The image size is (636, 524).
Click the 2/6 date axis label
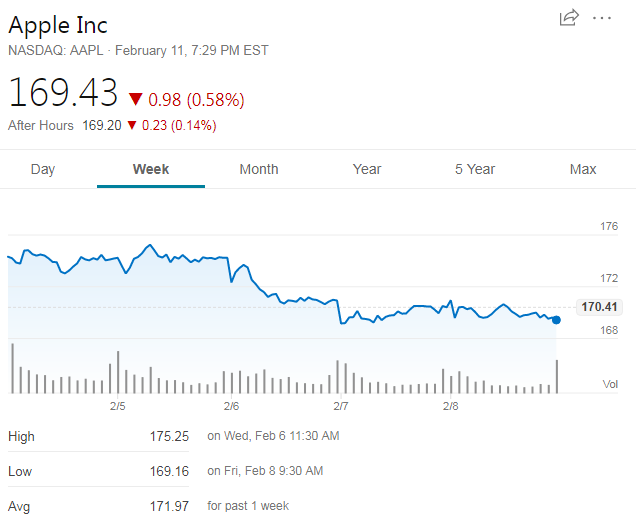point(231,406)
